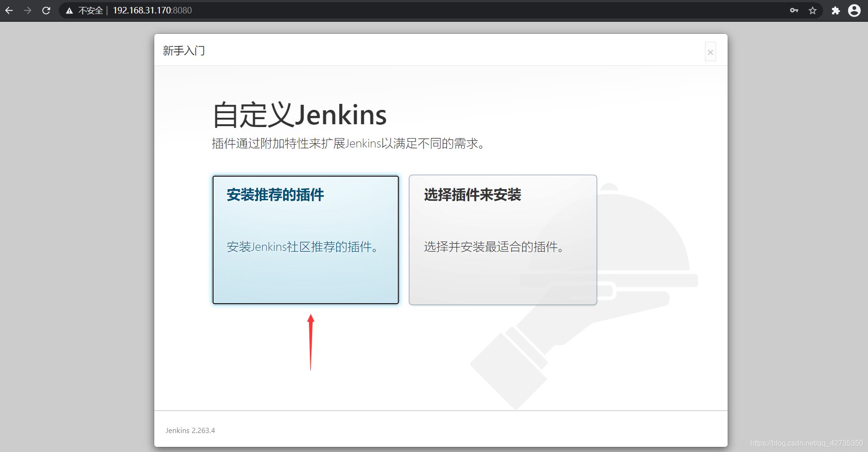868x452 pixels.
Task: Select the 安装推荐的插件 option card
Action: click(306, 239)
